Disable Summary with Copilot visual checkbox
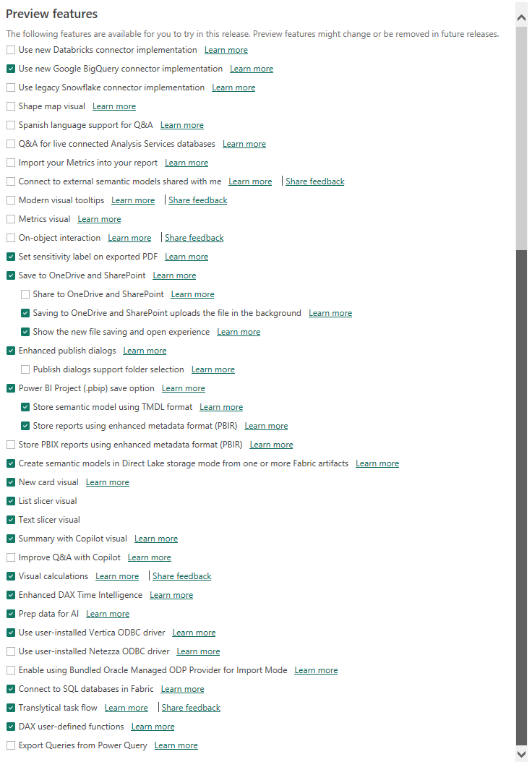The width and height of the screenshot is (532, 762). [x=11, y=539]
